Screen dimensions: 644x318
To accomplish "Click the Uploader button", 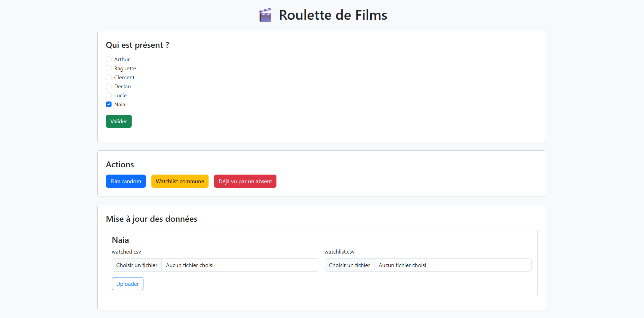I will [x=127, y=284].
